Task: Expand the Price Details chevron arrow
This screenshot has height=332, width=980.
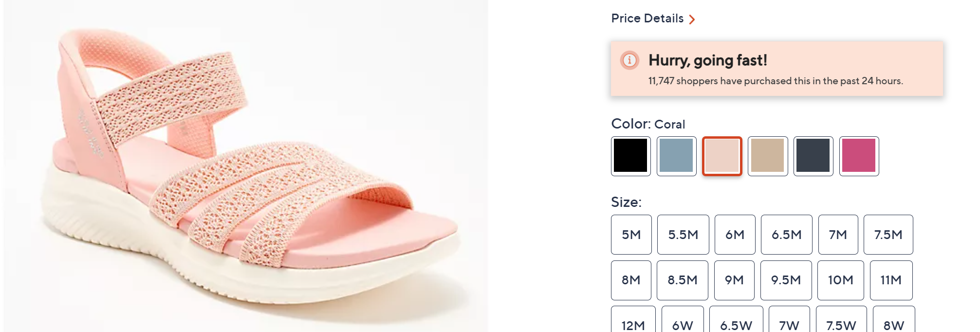Action: (x=692, y=19)
